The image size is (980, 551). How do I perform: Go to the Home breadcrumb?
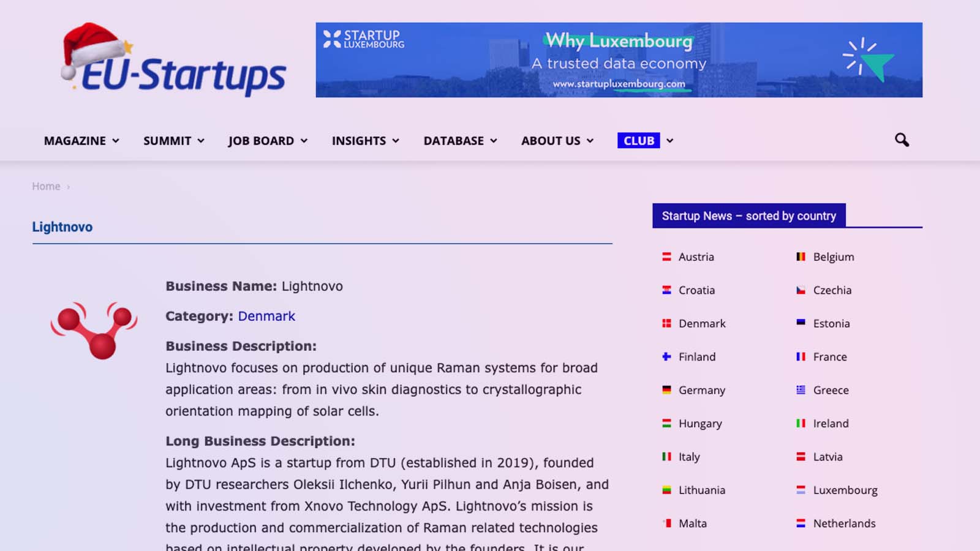pos(46,187)
